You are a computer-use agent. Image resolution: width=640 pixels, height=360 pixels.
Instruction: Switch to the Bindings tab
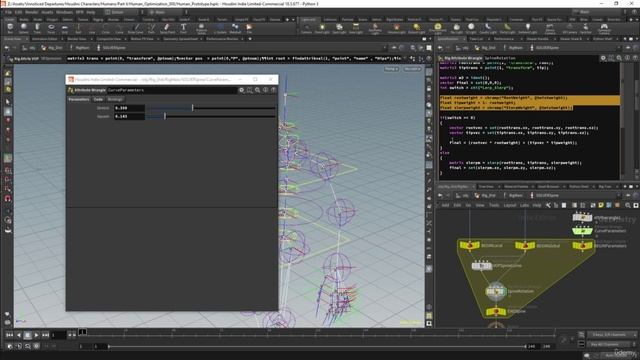coord(115,99)
